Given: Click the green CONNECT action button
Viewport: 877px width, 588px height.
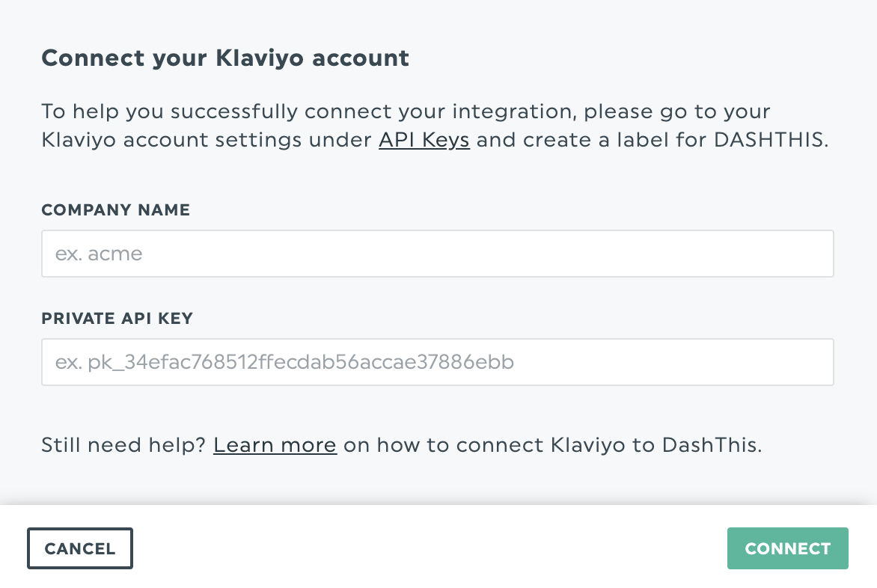Looking at the screenshot, I should 787,548.
